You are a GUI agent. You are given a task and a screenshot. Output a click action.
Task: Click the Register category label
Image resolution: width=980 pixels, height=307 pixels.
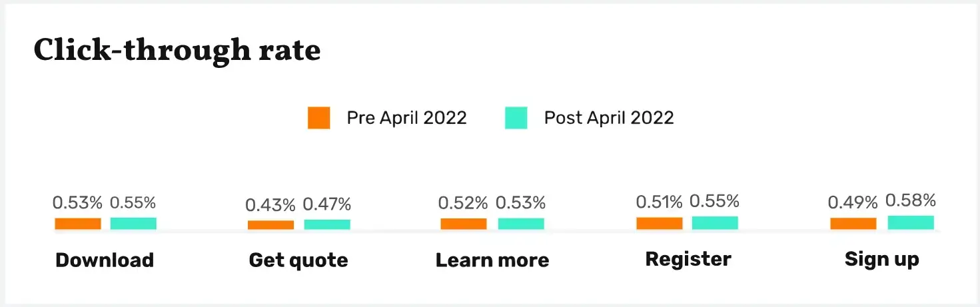pyautogui.click(x=688, y=259)
